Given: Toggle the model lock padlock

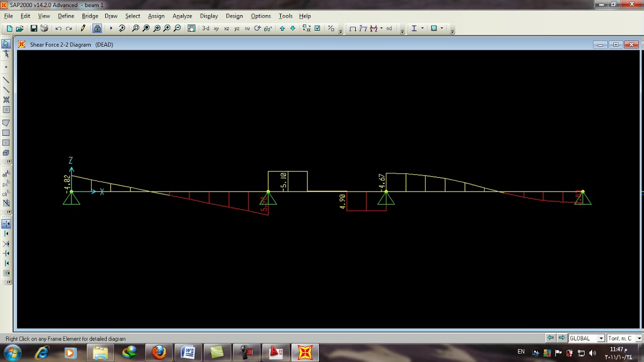Looking at the screenshot, I should (97, 29).
